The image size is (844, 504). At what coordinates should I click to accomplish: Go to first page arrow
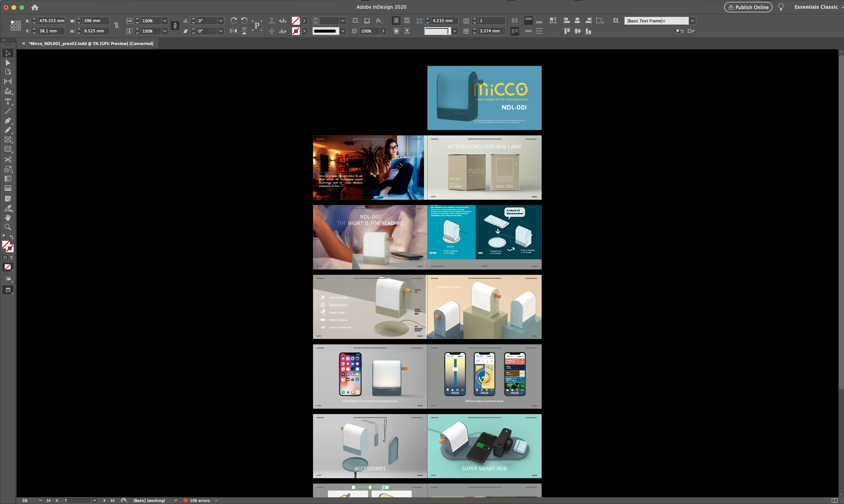49,500
